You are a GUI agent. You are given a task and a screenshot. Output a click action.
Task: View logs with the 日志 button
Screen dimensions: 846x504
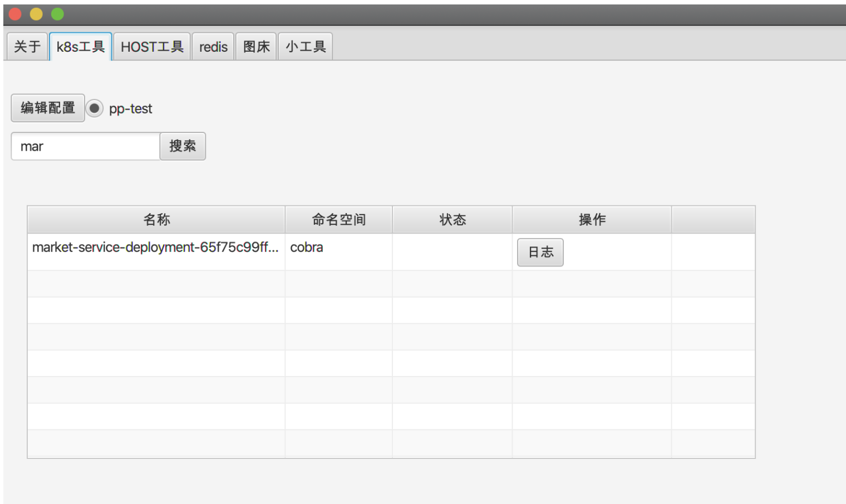540,253
